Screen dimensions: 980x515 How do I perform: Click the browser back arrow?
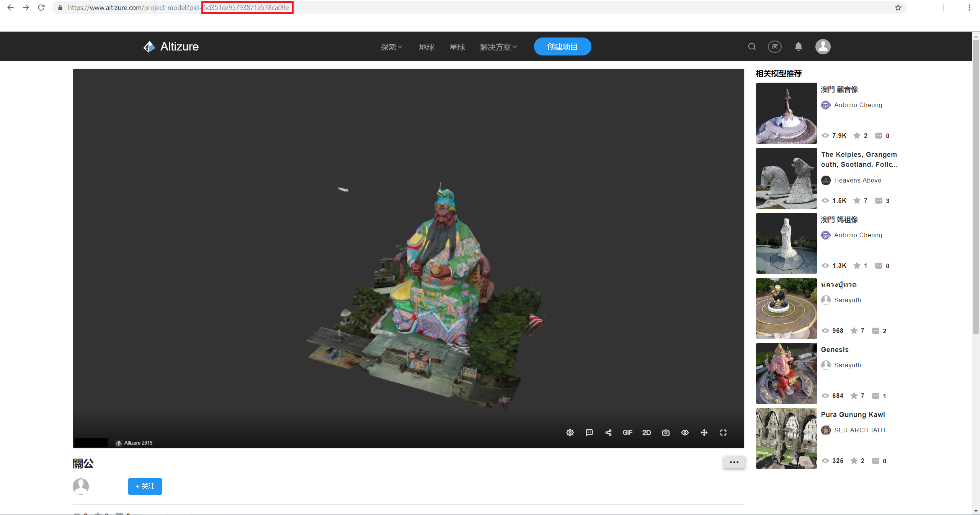coord(10,7)
